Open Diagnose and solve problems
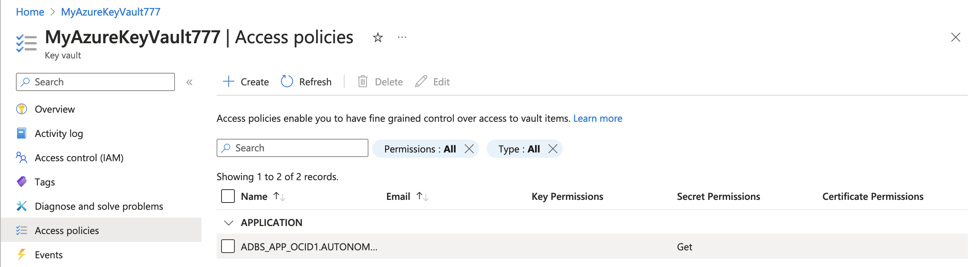 [x=98, y=206]
